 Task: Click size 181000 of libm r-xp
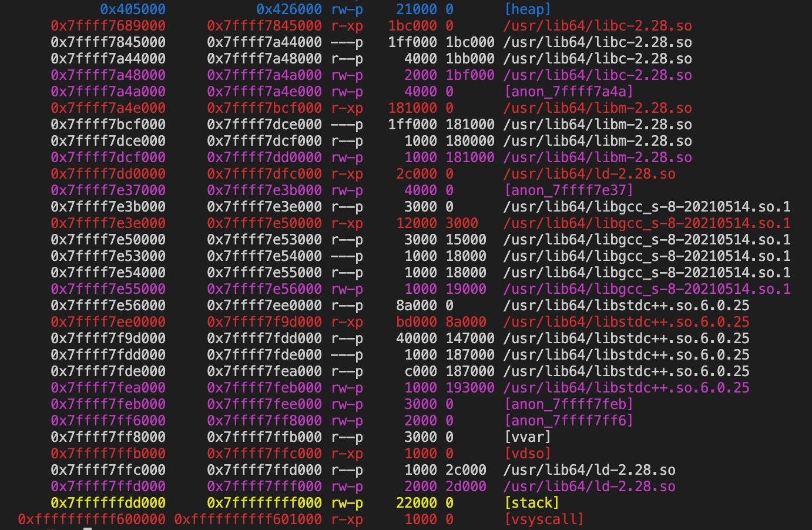pos(412,108)
